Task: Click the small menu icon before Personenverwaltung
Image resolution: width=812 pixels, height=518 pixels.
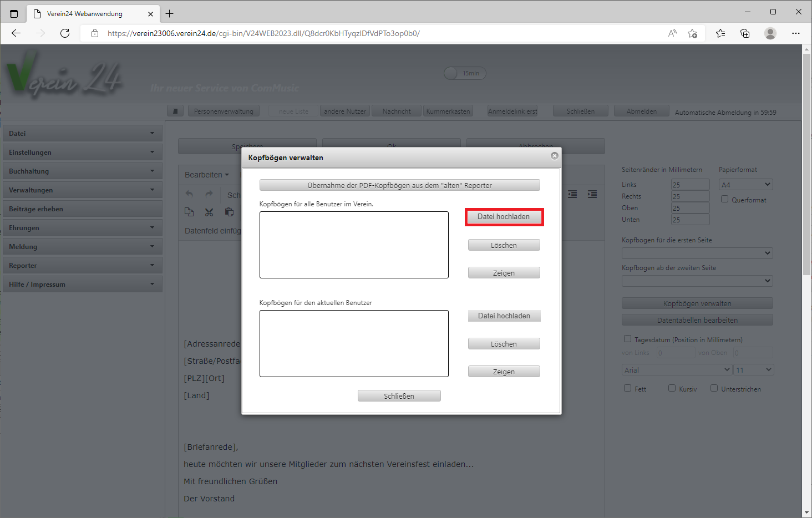Action: click(x=175, y=111)
